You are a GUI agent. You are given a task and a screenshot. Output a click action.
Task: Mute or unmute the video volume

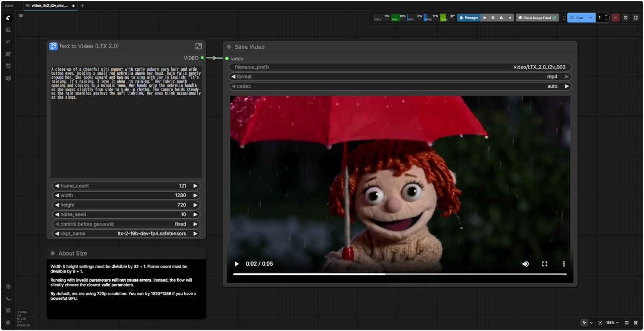click(x=525, y=264)
